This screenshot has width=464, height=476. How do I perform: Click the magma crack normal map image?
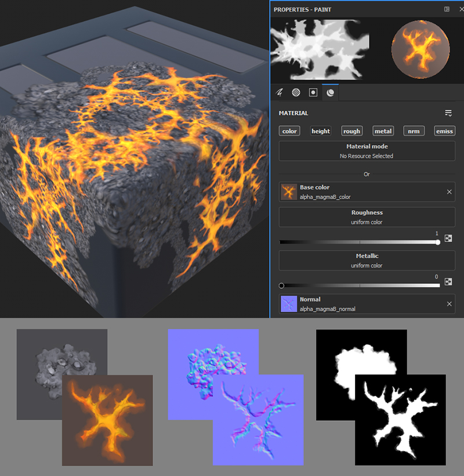point(258,420)
